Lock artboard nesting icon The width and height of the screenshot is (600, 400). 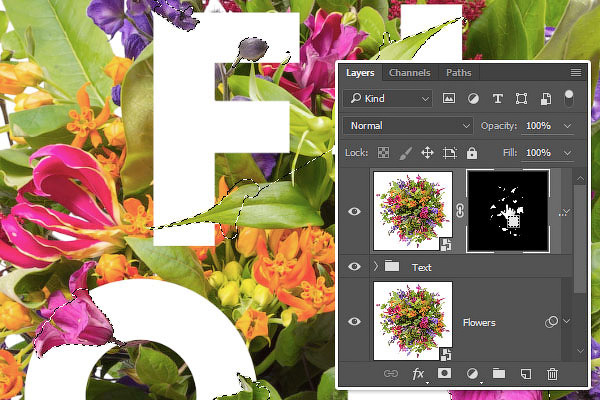click(450, 153)
